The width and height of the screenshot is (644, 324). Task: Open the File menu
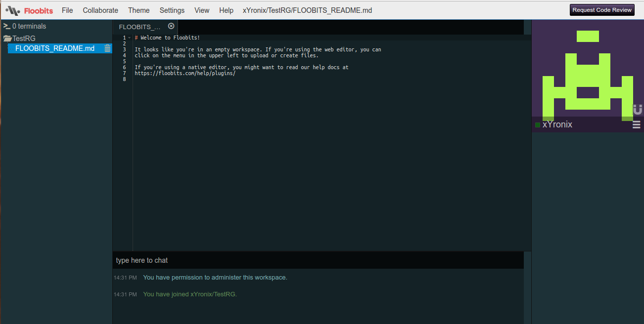[67, 10]
